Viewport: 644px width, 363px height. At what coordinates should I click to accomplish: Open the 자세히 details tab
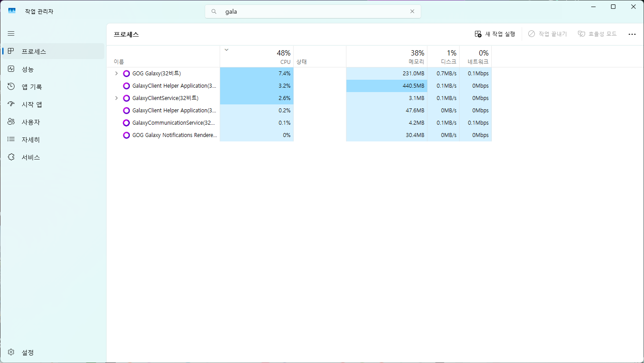point(53,139)
